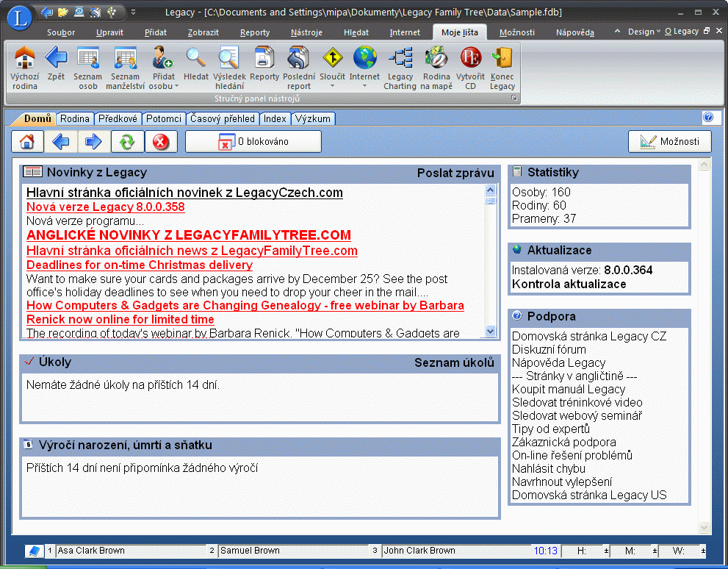Click main page scrollbar down arrow
The height and width of the screenshot is (569, 728).
point(704,527)
